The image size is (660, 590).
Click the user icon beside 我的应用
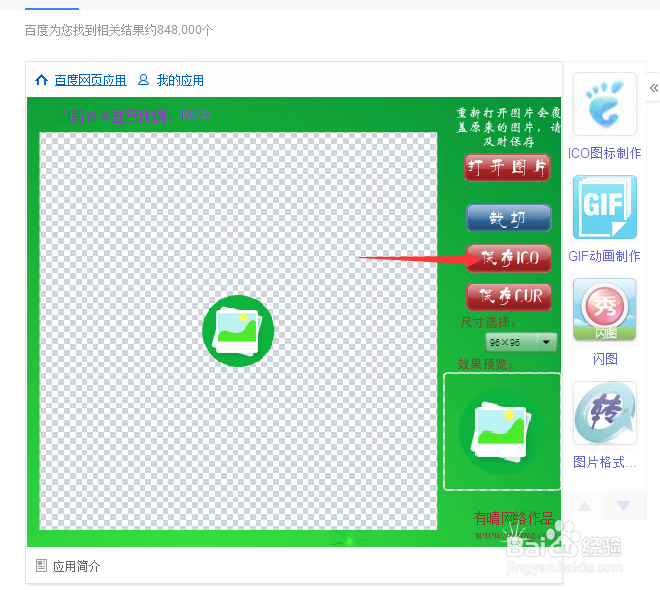click(143, 80)
